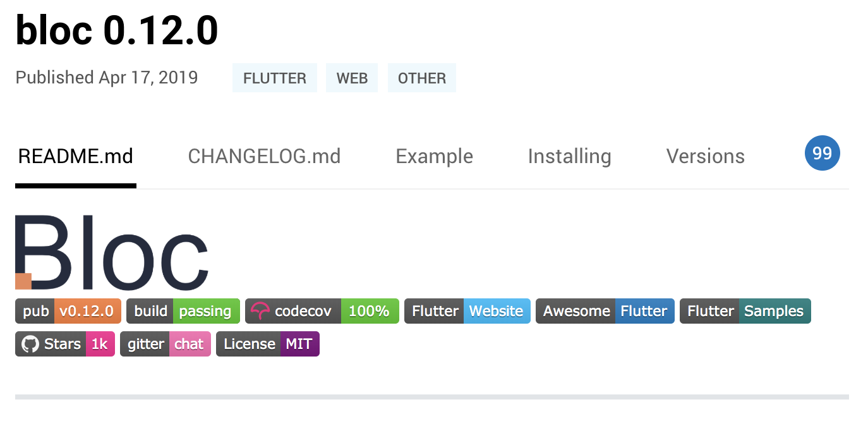868x421 pixels.
Task: Open the Flutter Samples badge
Action: click(745, 311)
